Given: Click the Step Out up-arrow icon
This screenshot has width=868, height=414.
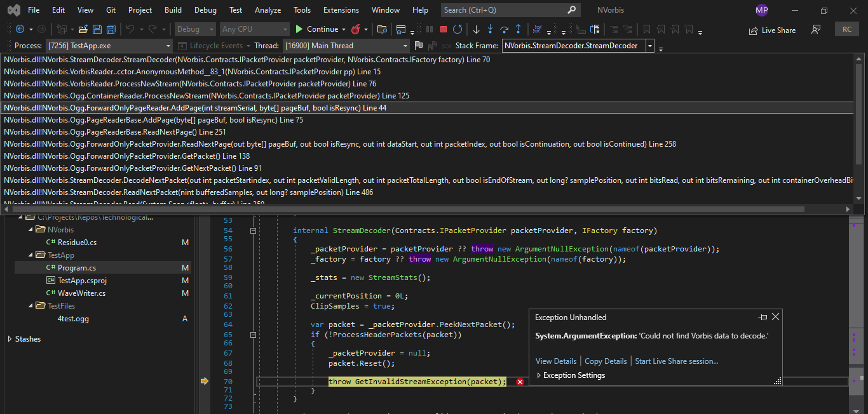Looking at the screenshot, I should pyautogui.click(x=519, y=29).
